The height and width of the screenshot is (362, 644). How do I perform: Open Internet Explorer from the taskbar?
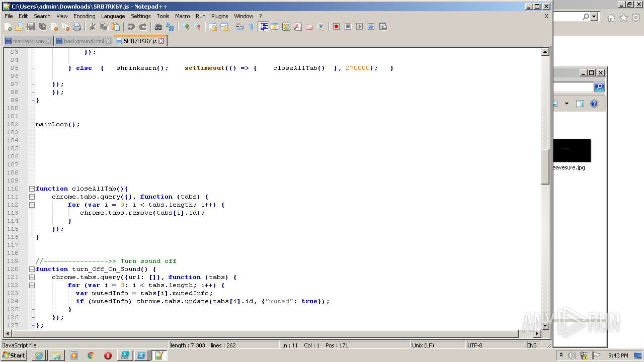39,355
